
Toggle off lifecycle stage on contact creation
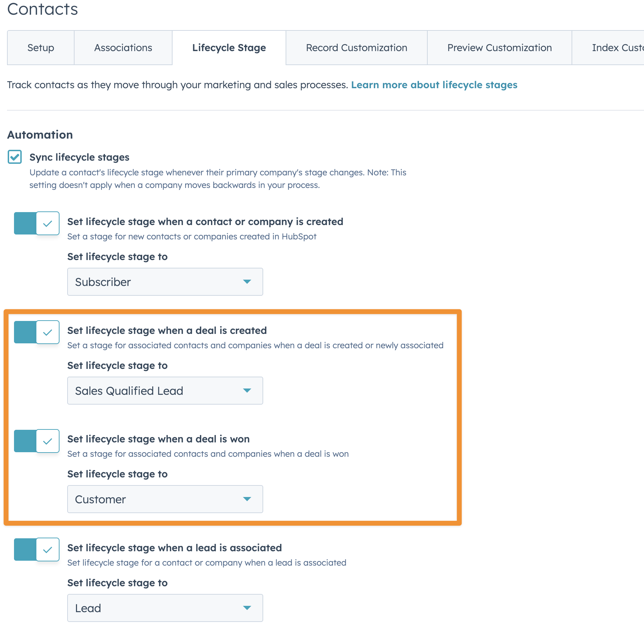click(x=36, y=223)
